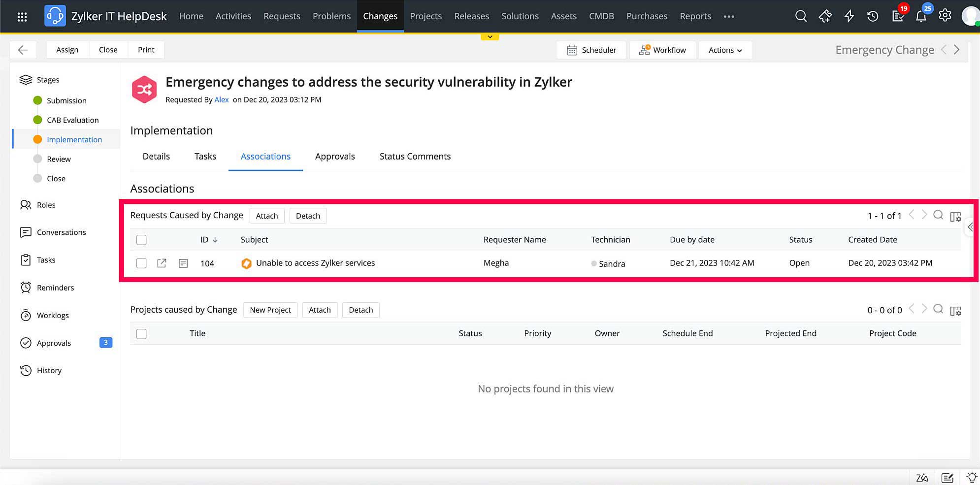
Task: Select all requests using header checkbox
Action: coord(141,240)
